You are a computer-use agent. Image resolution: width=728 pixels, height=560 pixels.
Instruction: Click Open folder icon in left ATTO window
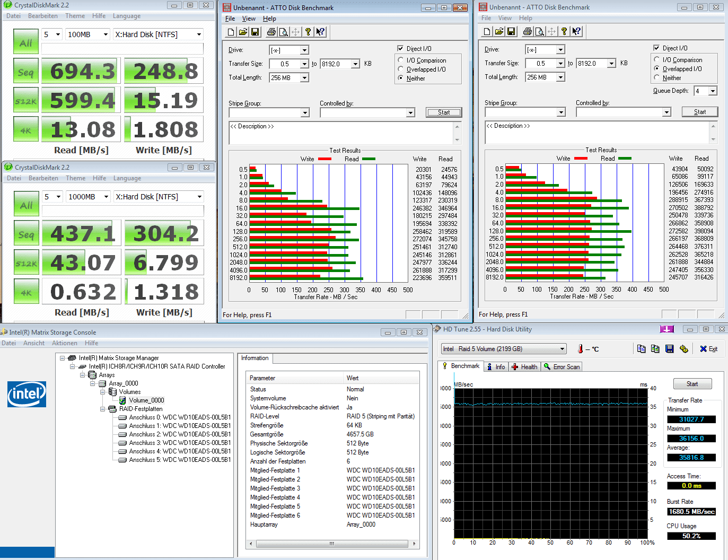(243, 32)
